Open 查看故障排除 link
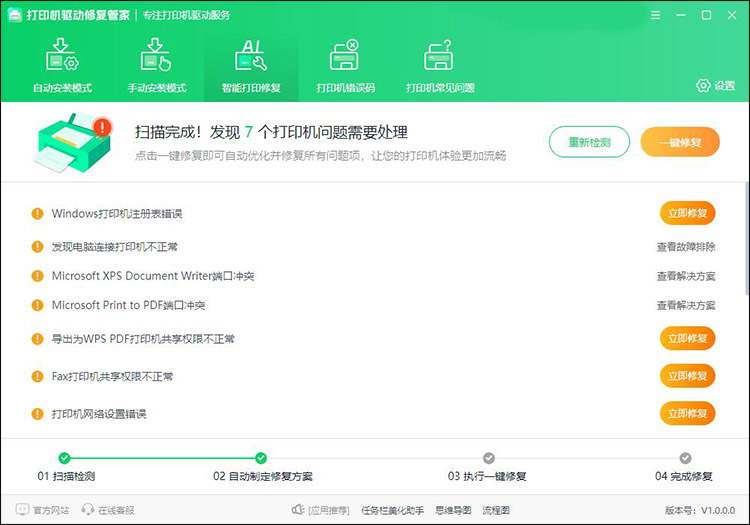 coord(685,246)
